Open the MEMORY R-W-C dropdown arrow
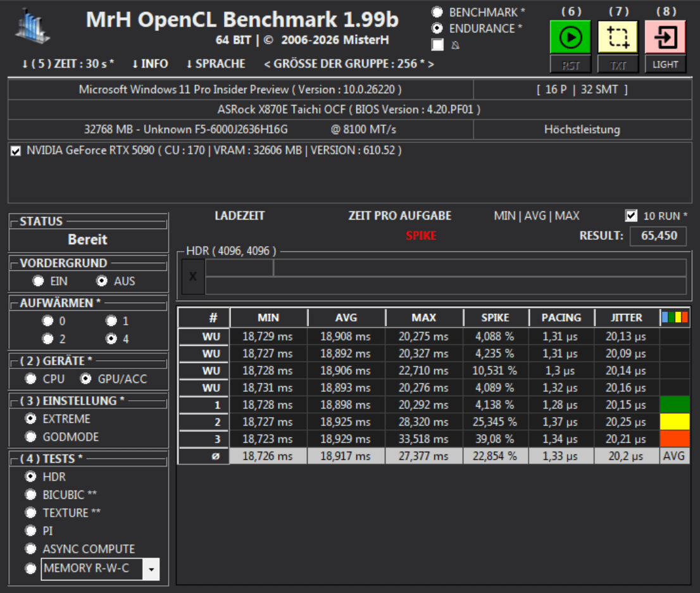This screenshot has height=593, width=700. tap(151, 570)
